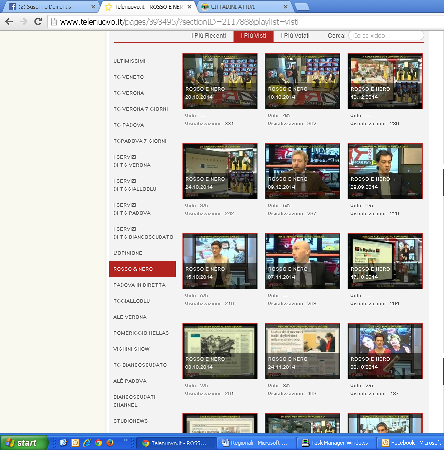Open the TG PADOVA 7 GIORNI section
Screen dimensions: 444x450
coord(140,141)
